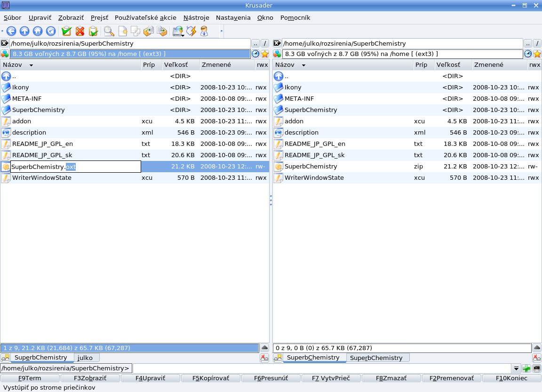Select META-INF folder in left panel
This screenshot has width=542, height=392.
[135, 98]
